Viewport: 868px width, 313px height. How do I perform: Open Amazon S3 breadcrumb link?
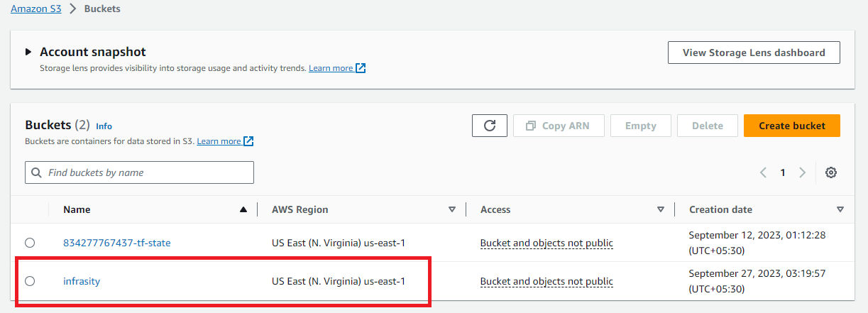tap(36, 9)
